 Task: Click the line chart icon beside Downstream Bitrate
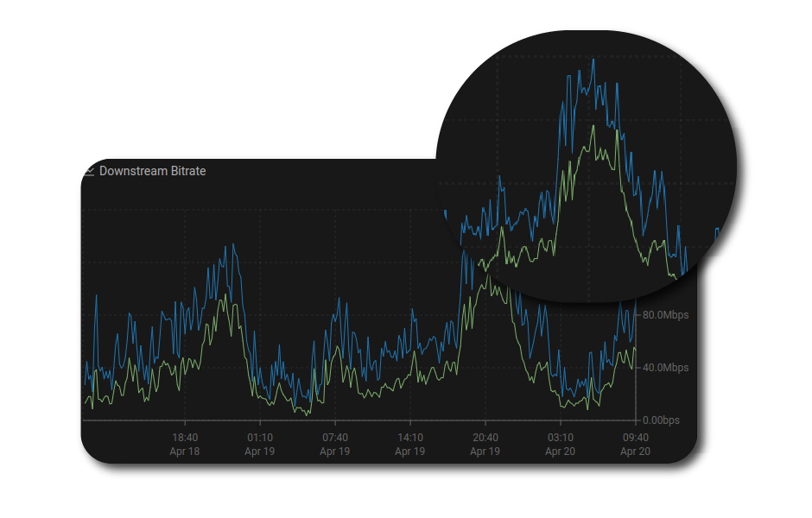(x=89, y=171)
